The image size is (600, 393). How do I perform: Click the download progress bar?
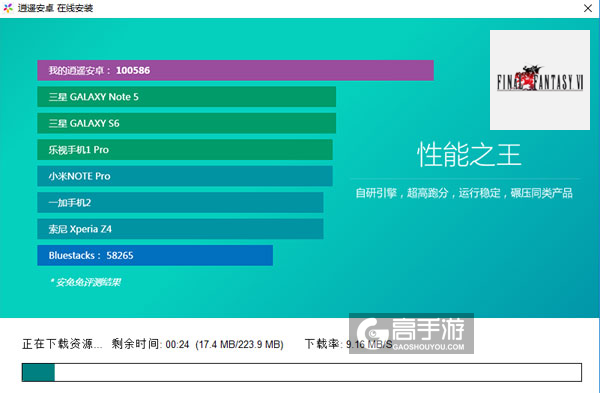[302, 372]
